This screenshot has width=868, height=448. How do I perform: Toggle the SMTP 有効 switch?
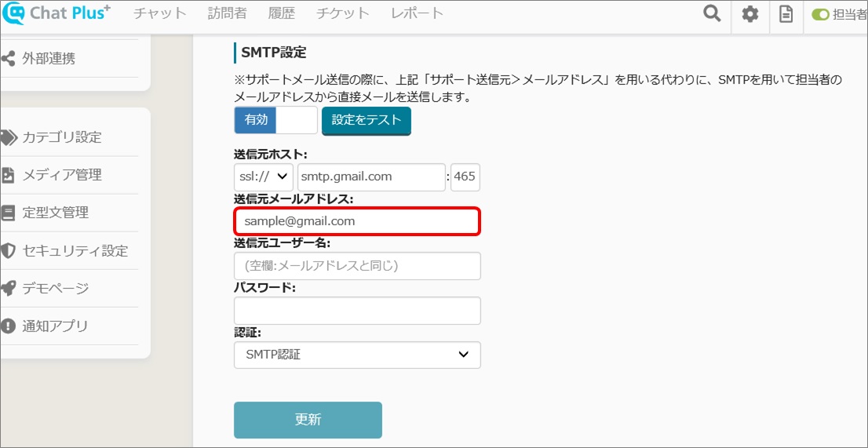coord(275,120)
